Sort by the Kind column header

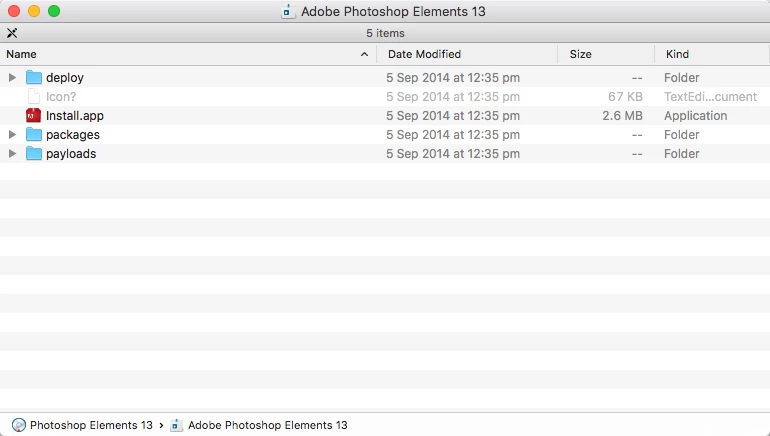[713, 54]
